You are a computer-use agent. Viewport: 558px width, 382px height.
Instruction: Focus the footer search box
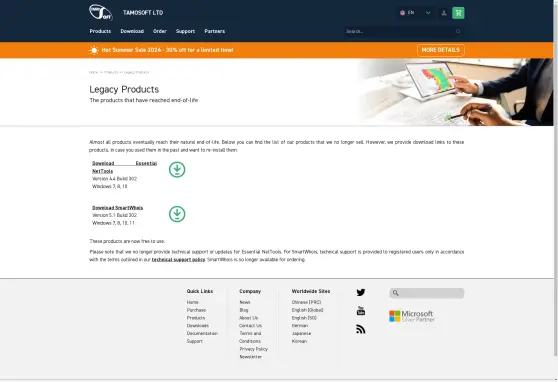pos(427,293)
